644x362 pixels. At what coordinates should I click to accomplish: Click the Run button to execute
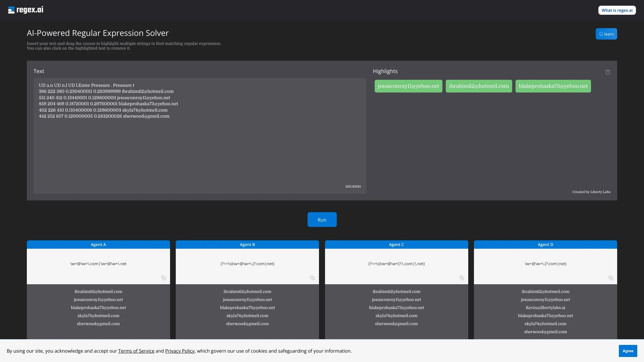tap(322, 220)
